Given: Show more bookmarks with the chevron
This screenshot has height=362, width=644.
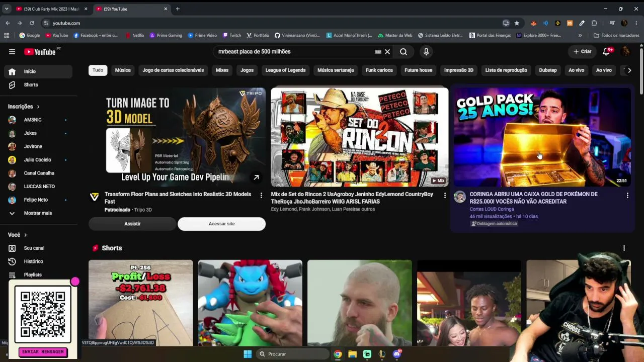Looking at the screenshot, I should point(580,36).
